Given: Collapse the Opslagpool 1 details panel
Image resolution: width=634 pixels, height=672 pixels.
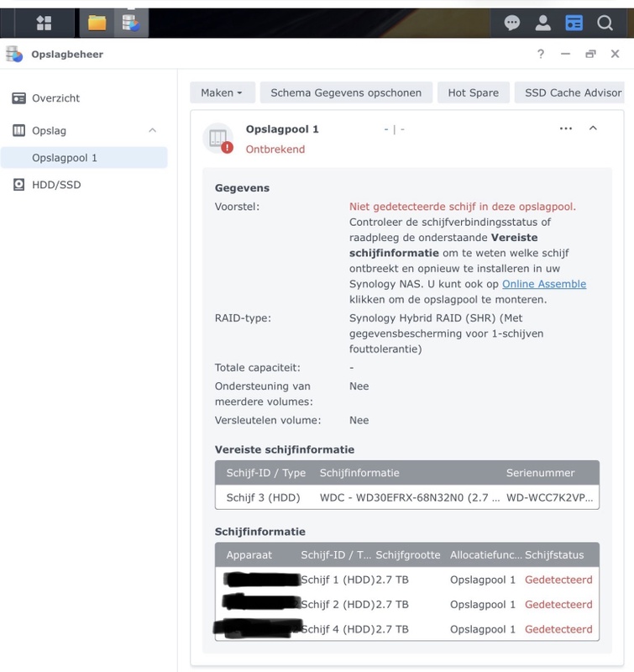Looking at the screenshot, I should tap(593, 129).
